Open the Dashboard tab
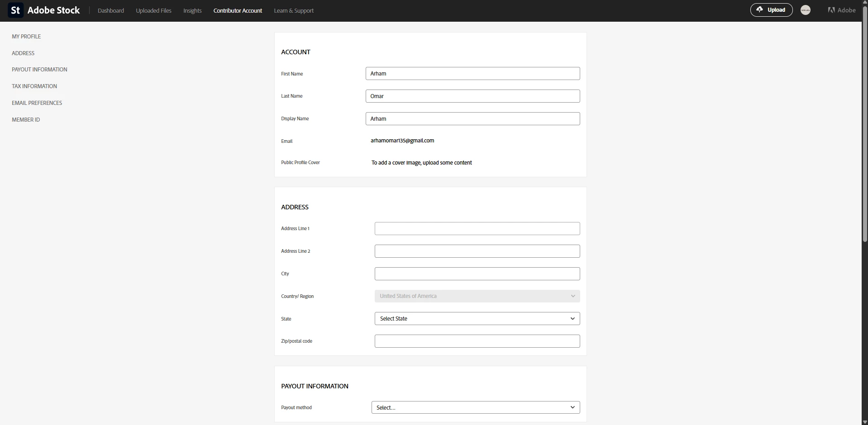Viewport: 868px width, 425px height. click(111, 10)
